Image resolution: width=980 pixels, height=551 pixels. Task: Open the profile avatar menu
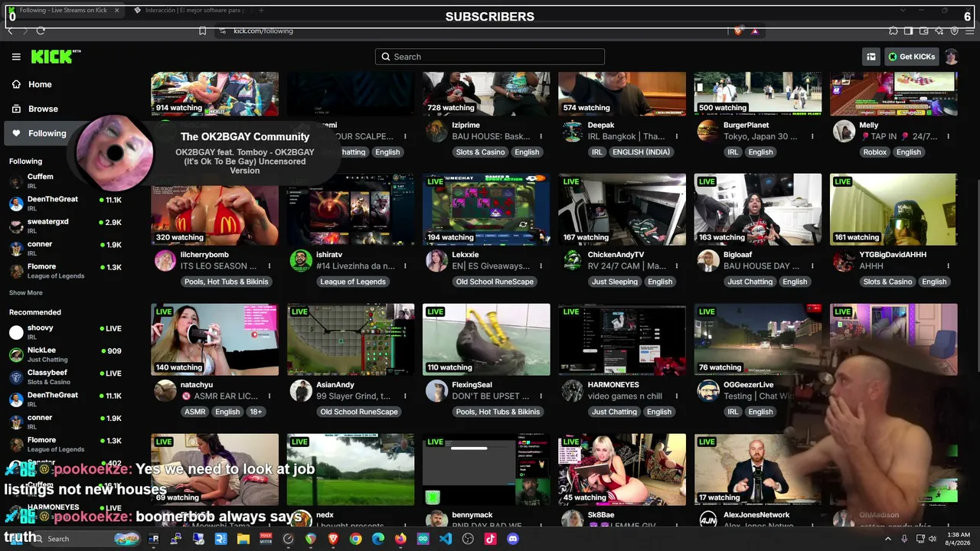pyautogui.click(x=951, y=57)
